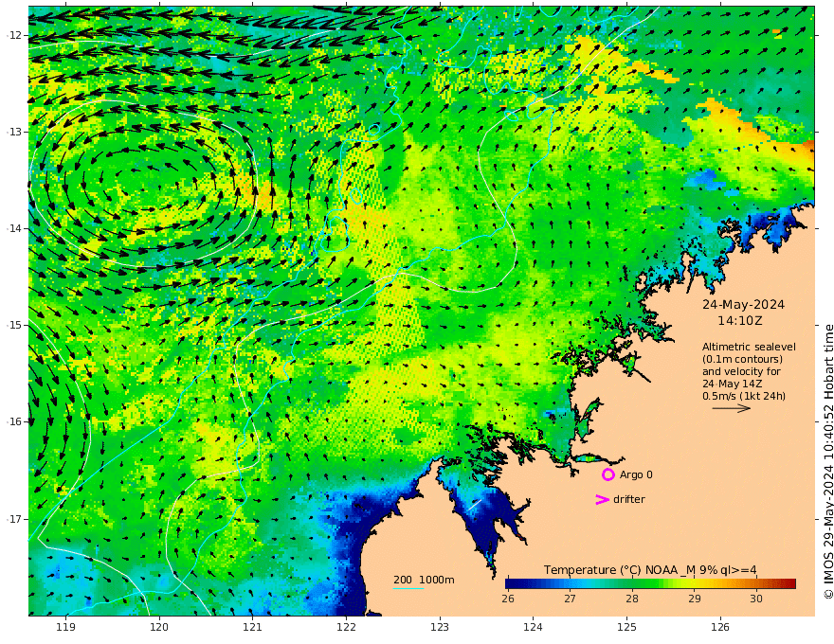Click the '0.5m/s (1kt 24h)' scale text
Image resolution: width=834 pixels, height=644 pixels.
click(x=744, y=396)
